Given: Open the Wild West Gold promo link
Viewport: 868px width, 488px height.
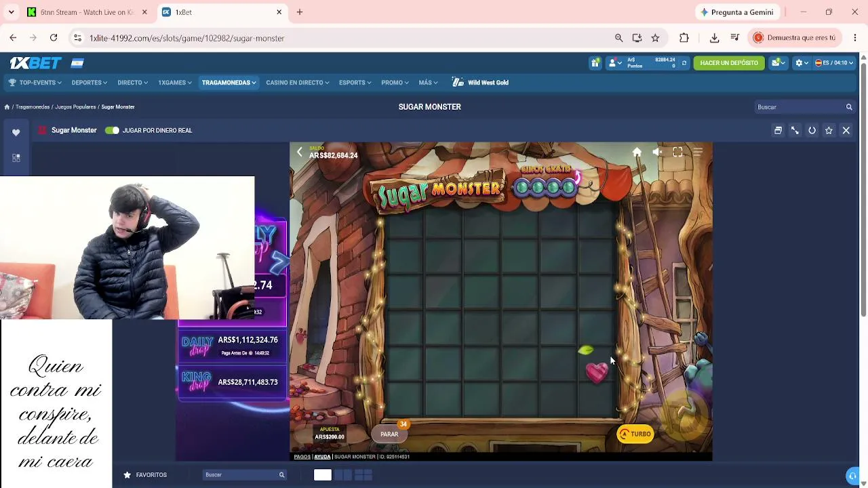Looking at the screenshot, I should tap(480, 83).
